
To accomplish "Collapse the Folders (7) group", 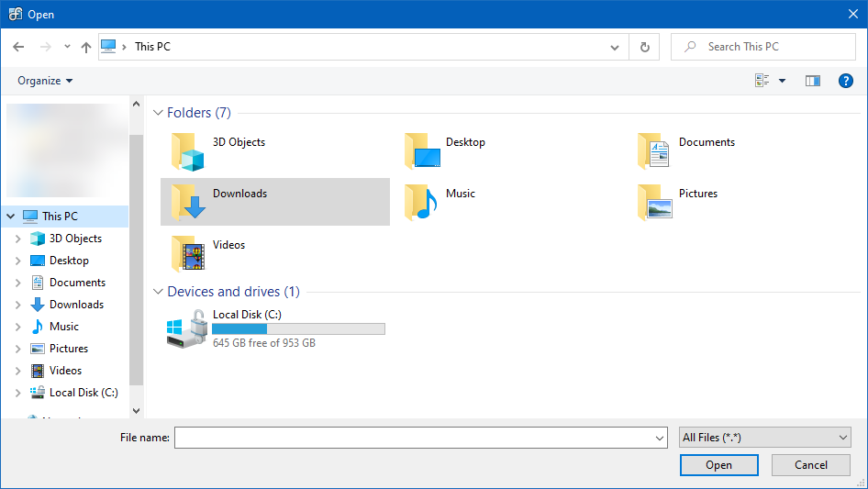I will [x=158, y=113].
